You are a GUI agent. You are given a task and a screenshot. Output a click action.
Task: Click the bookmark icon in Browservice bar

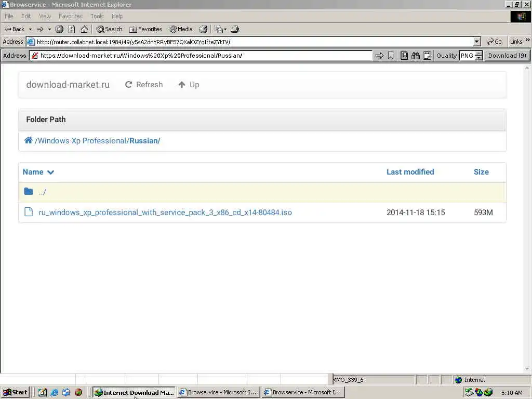391,56
